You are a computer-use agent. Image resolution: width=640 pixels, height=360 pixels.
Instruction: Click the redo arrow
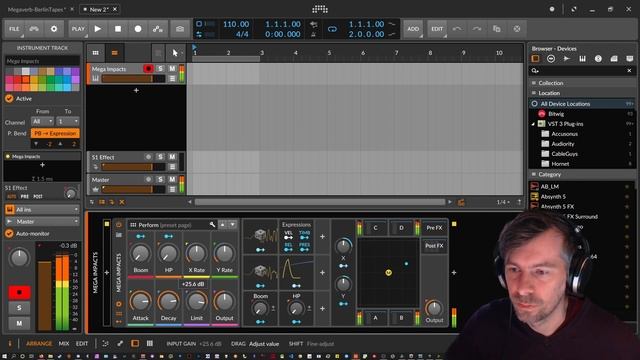point(477,29)
